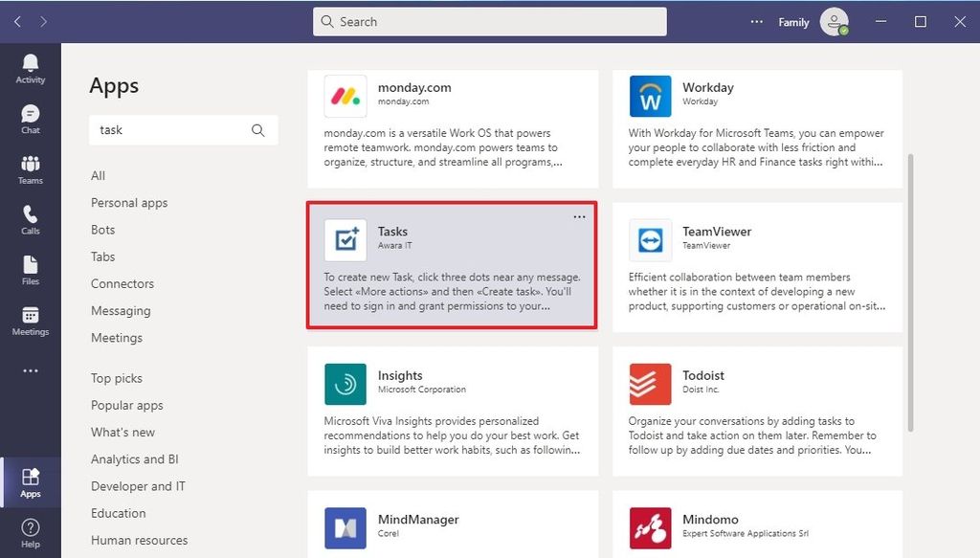Click the Workday app logo
980x558 pixels.
click(x=649, y=96)
